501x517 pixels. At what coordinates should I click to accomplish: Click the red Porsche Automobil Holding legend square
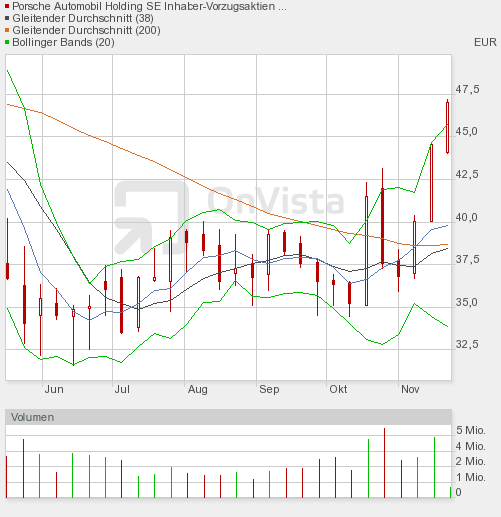7,6
